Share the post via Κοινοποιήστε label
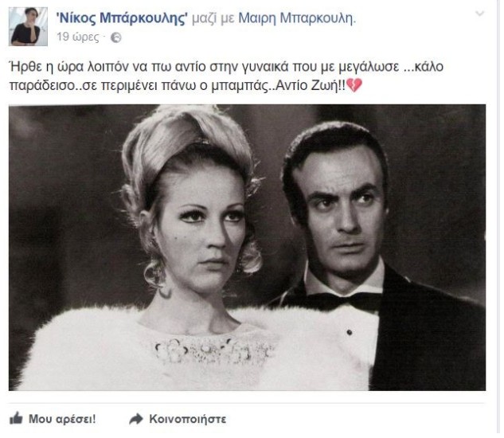The height and width of the screenshot is (438, 504). tap(188, 419)
